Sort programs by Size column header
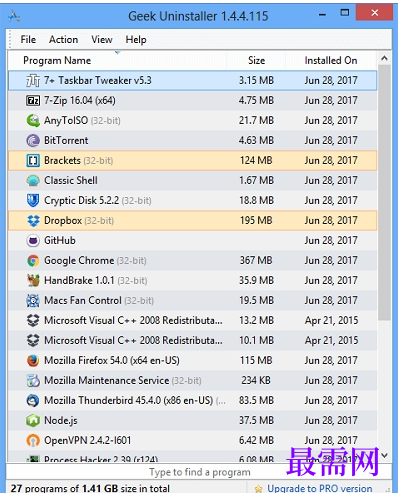Viewport: 398px width, 493px height. coord(256,60)
